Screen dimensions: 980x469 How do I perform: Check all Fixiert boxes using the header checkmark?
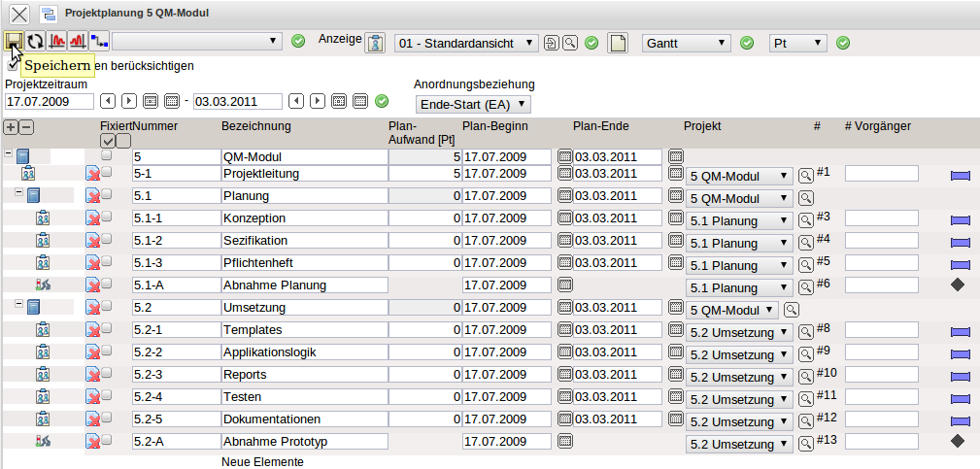(108, 141)
